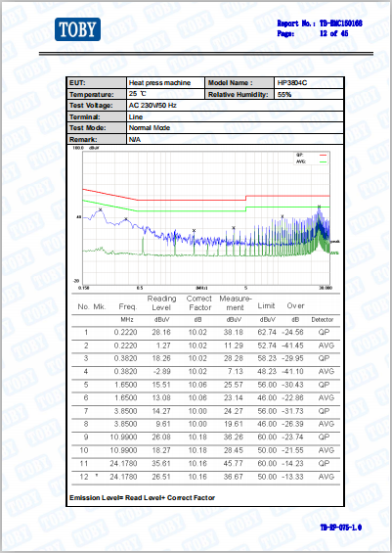Click the Reading Level column header
The height and width of the screenshot is (553, 392).
(161, 303)
